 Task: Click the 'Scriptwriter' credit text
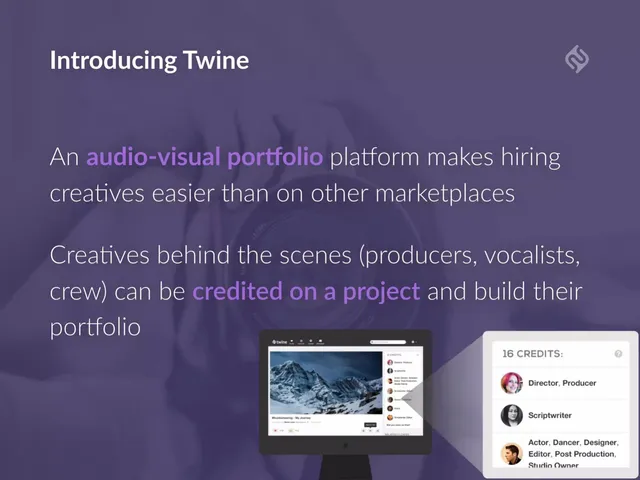550,416
